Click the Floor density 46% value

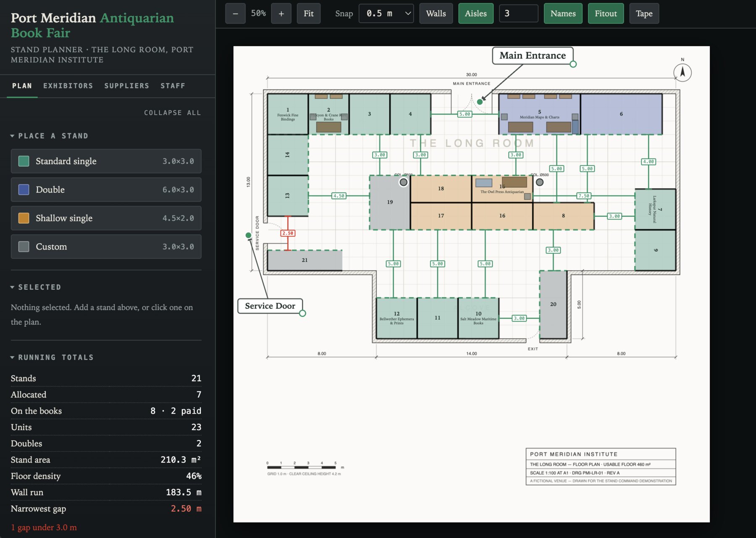194,476
